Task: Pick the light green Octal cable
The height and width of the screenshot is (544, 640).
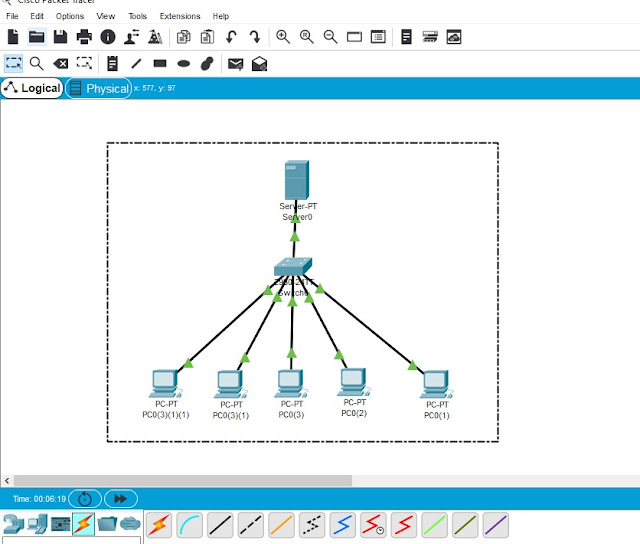Action: (434, 525)
